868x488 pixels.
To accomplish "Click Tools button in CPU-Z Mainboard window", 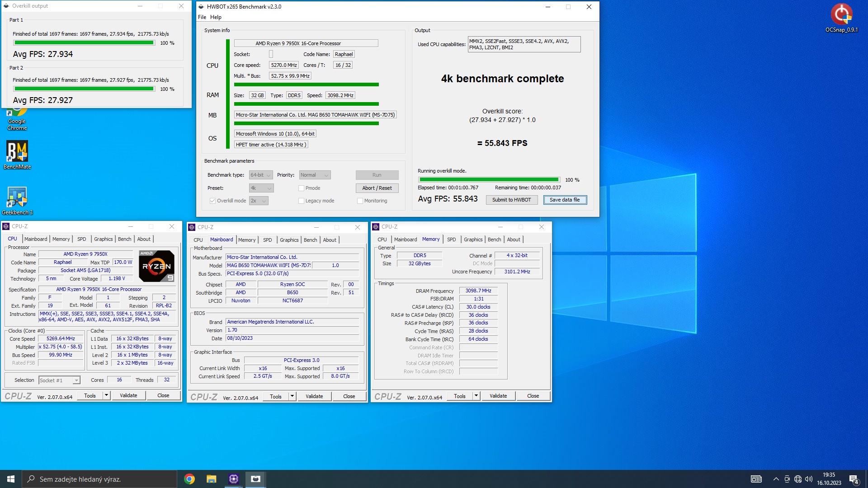I will (x=276, y=396).
